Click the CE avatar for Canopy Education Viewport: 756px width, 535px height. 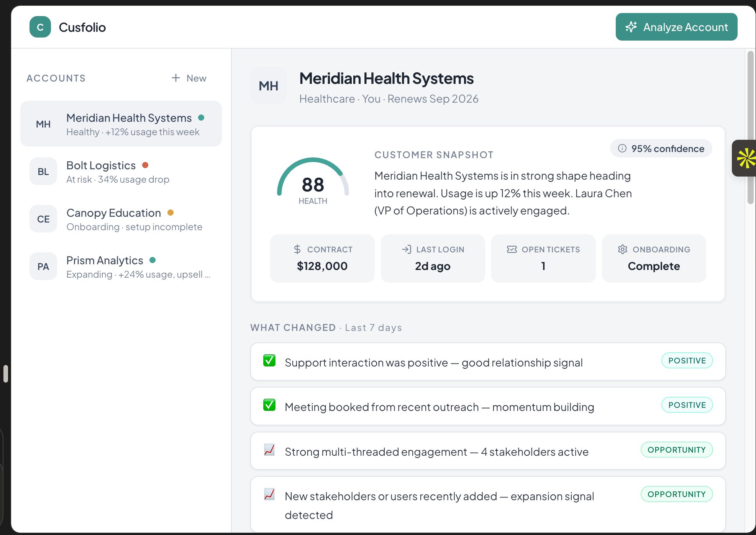point(43,219)
